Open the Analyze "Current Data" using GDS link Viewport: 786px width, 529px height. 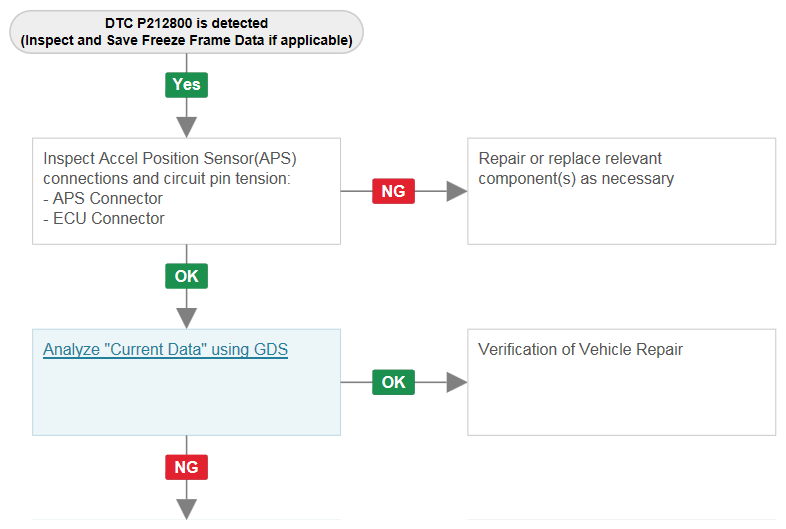point(165,349)
